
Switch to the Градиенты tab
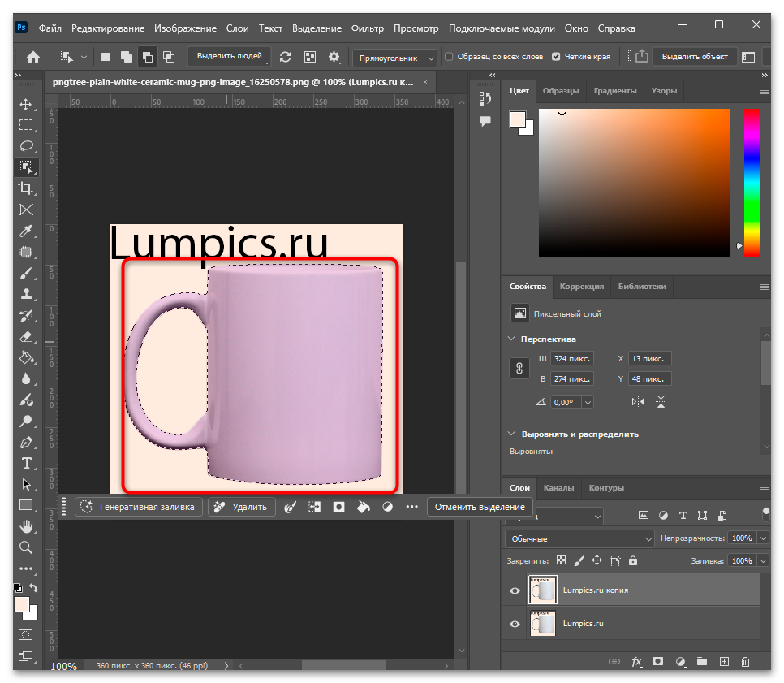pos(615,91)
